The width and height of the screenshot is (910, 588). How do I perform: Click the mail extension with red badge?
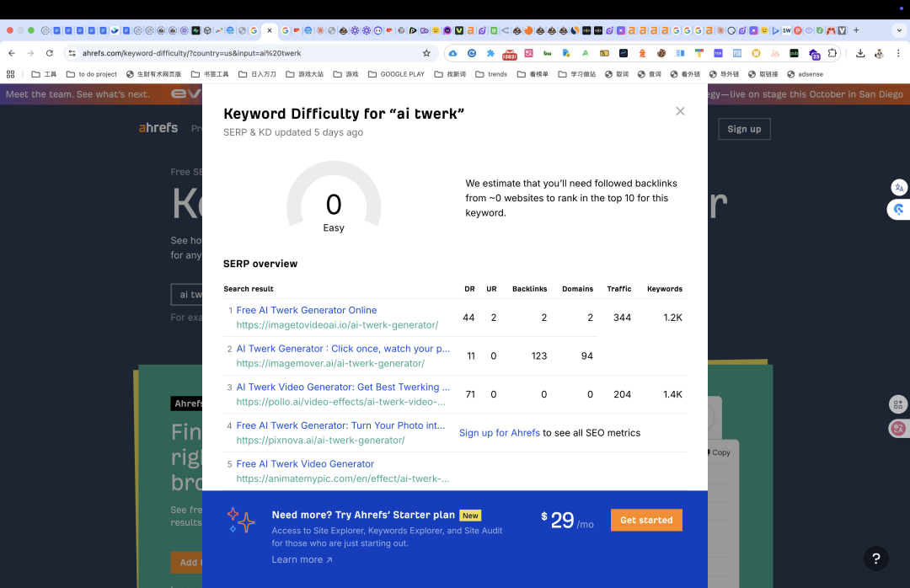(x=509, y=53)
